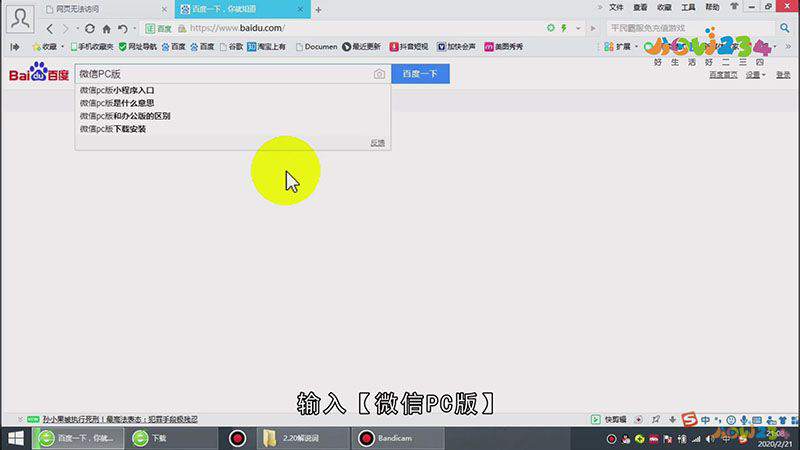Open the 抖音短视 bookmark
Image resolution: width=800 pixels, height=450 pixels.
click(x=409, y=46)
